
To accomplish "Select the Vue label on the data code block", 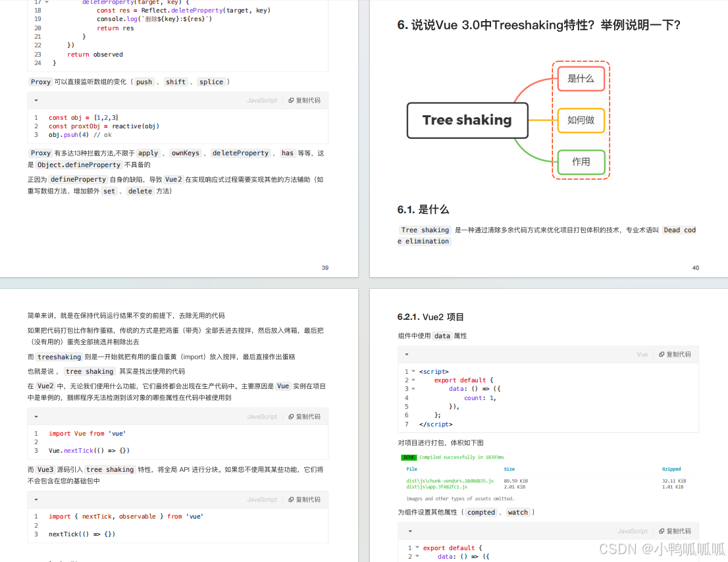I will (642, 354).
